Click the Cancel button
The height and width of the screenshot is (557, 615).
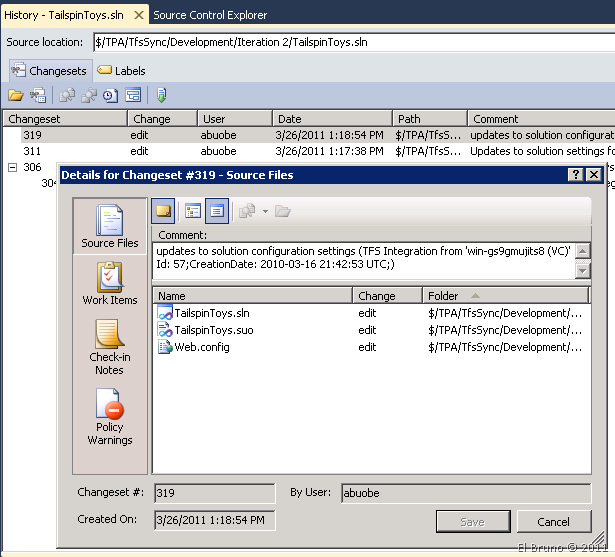click(x=553, y=522)
